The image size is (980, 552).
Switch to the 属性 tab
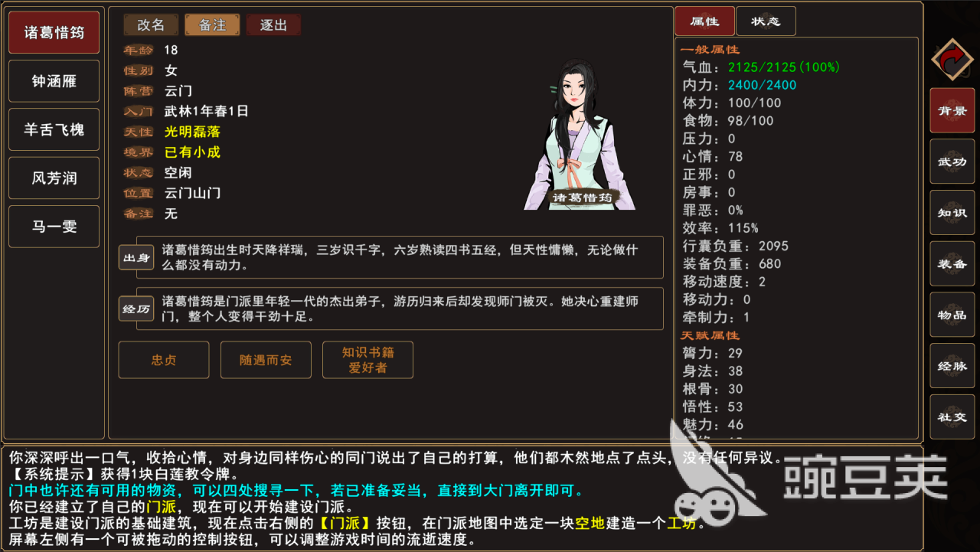[704, 21]
